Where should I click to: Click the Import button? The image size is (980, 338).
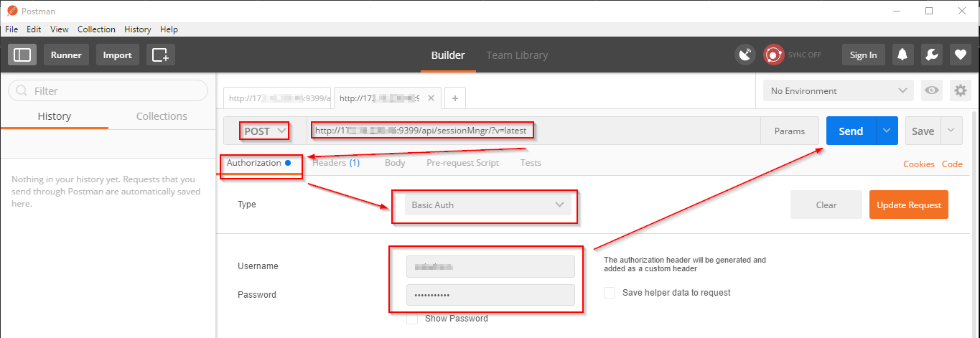coord(118,55)
